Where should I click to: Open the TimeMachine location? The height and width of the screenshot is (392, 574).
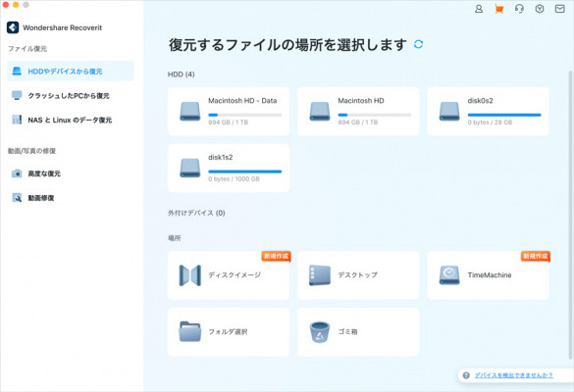(x=488, y=275)
